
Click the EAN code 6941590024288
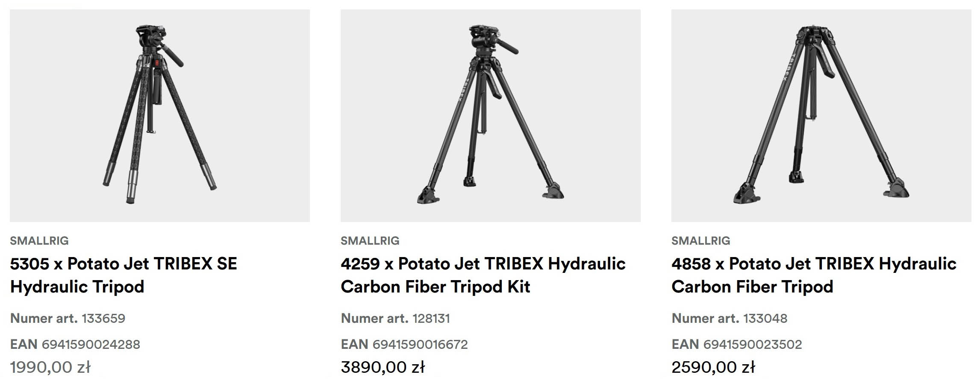[91, 345]
